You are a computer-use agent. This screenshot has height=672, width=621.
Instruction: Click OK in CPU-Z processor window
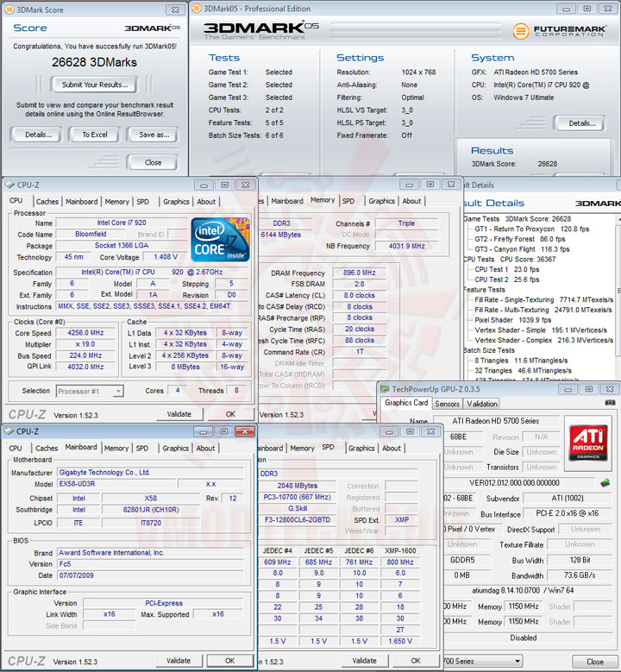tap(230, 414)
